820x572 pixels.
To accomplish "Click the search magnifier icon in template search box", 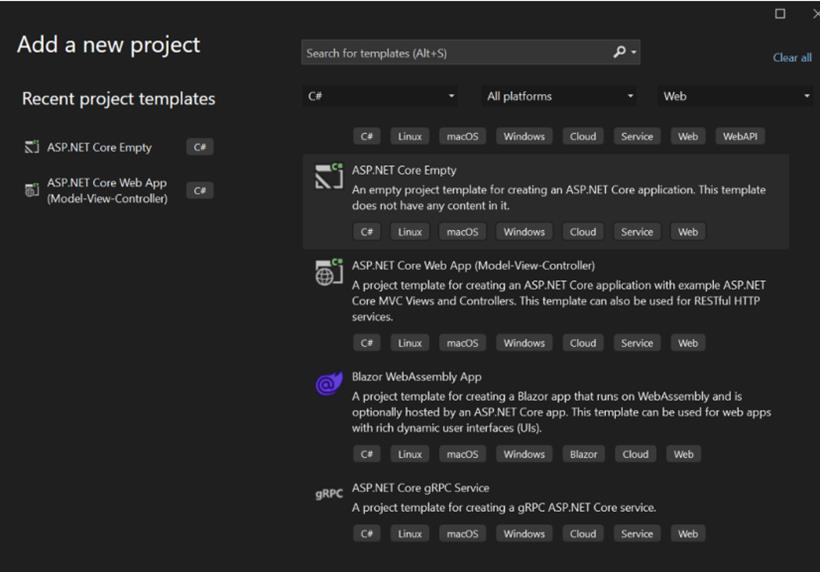I will pyautogui.click(x=619, y=52).
